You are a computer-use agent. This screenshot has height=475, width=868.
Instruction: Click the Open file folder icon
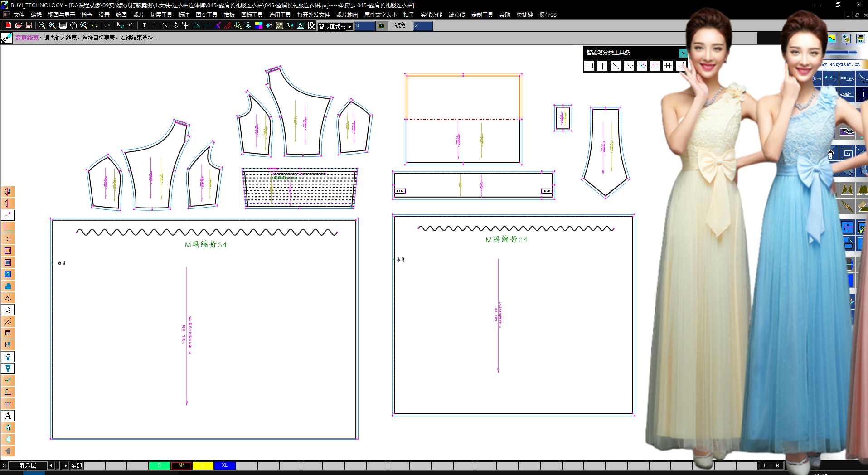click(x=19, y=25)
